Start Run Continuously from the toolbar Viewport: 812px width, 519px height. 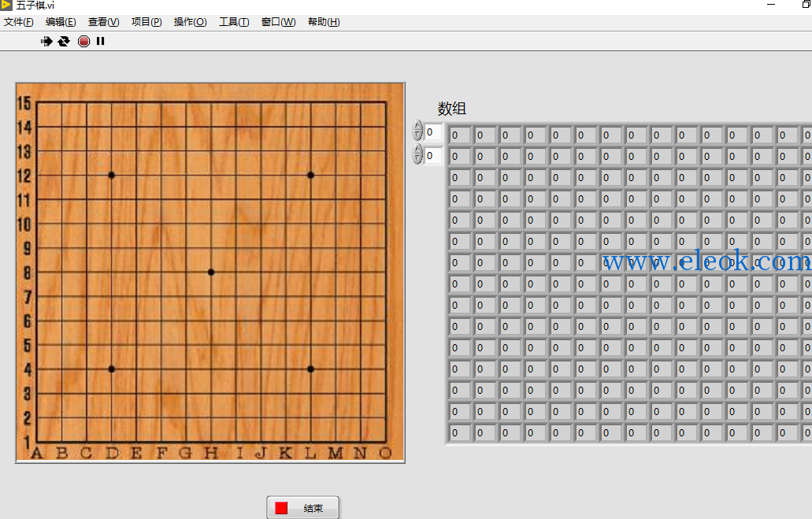point(64,42)
